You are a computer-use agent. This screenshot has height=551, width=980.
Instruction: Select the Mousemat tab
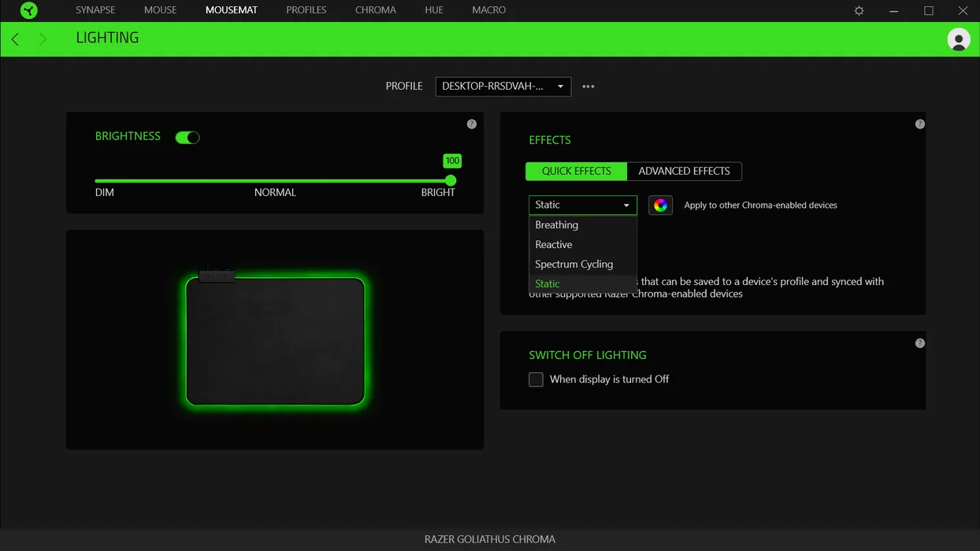[232, 10]
